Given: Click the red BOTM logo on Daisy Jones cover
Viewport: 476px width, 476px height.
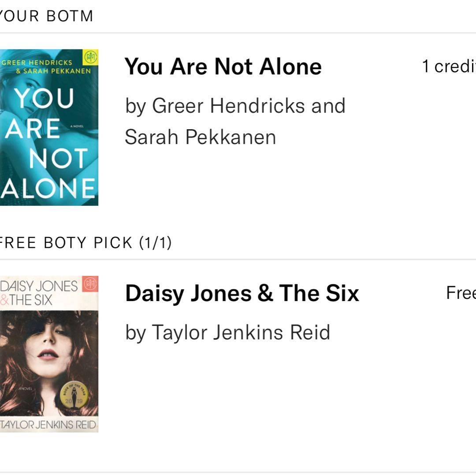Looking at the screenshot, I should tap(91, 283).
